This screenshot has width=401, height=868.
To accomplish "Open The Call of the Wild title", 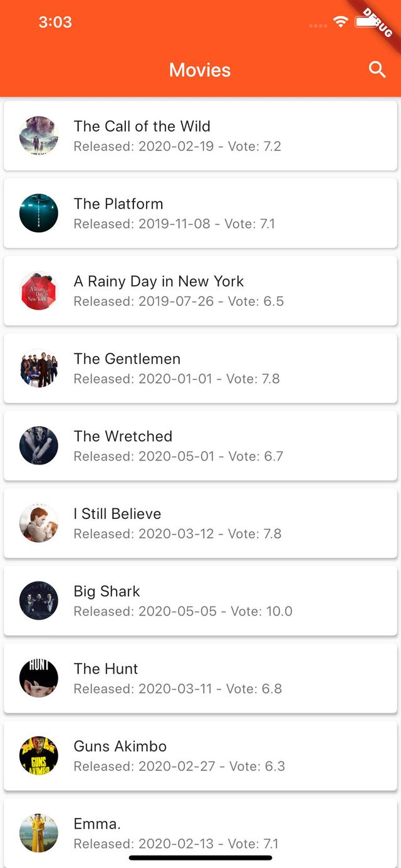I will tap(142, 126).
